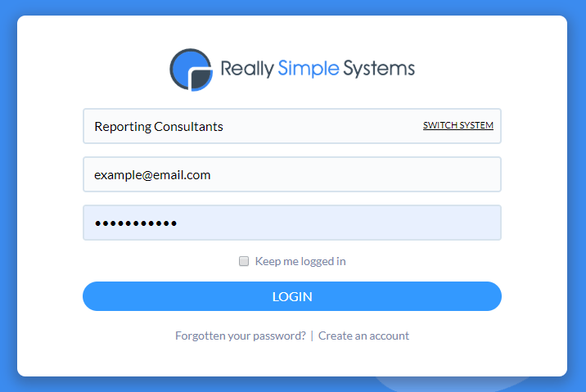
Task: Click the Really Simple Systems logo icon
Action: click(x=191, y=70)
